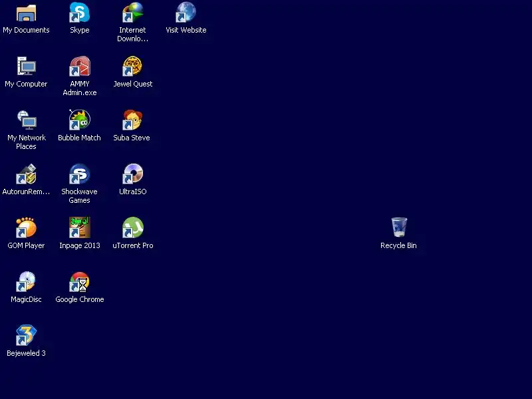Click the "Inpage 2013" label text
532x399 pixels.
pos(80,245)
